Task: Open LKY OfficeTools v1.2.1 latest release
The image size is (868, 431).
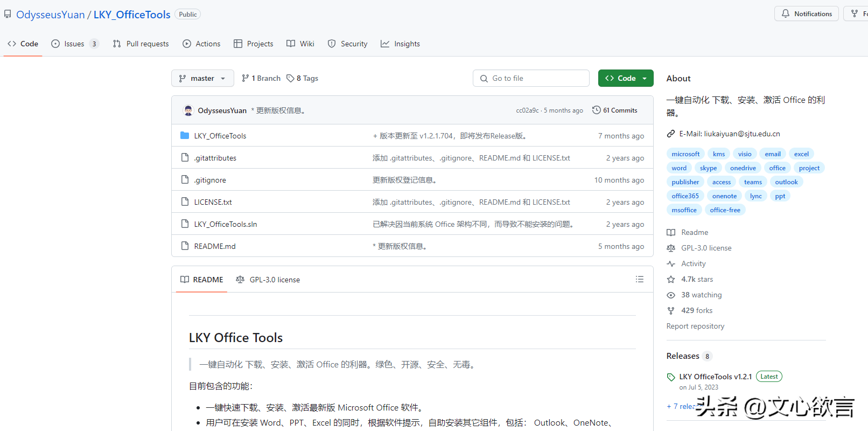Action: click(715, 377)
